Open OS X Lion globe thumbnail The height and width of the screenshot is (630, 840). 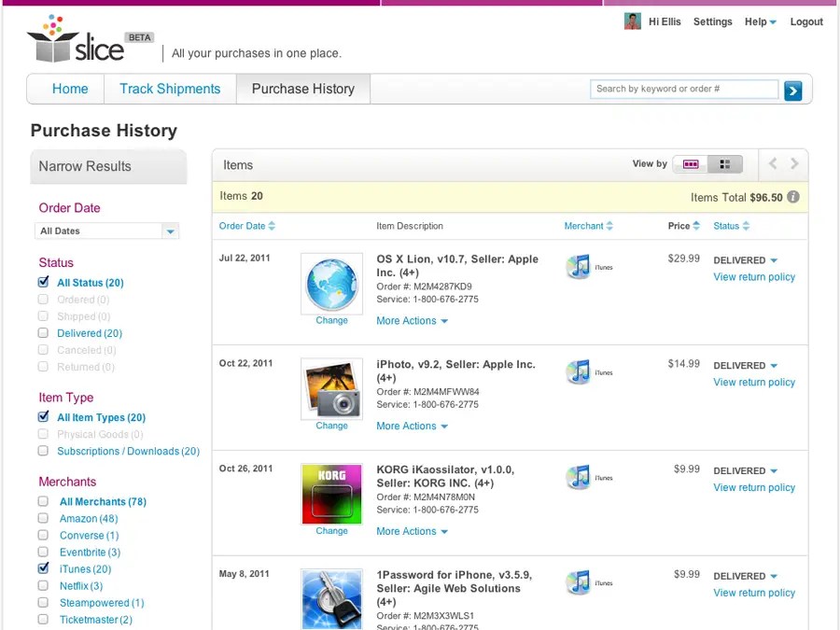pyautogui.click(x=331, y=284)
